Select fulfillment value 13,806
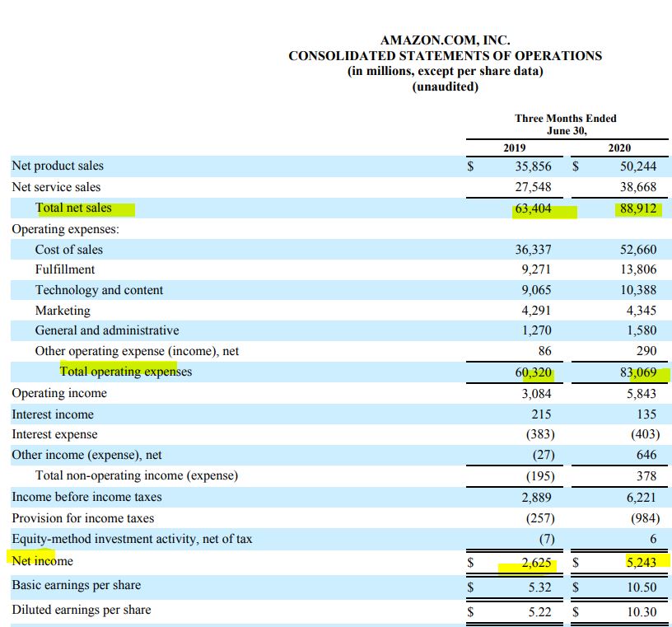 638,269
